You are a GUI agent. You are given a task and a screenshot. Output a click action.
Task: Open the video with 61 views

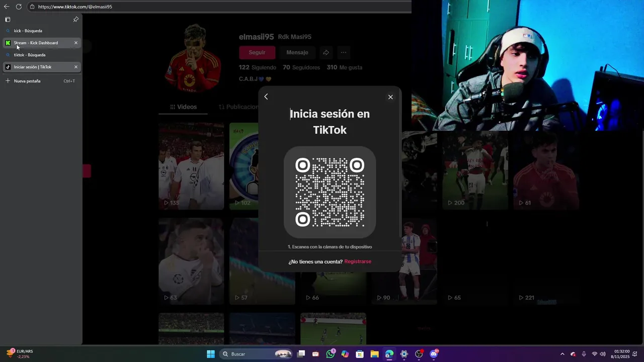click(x=546, y=170)
